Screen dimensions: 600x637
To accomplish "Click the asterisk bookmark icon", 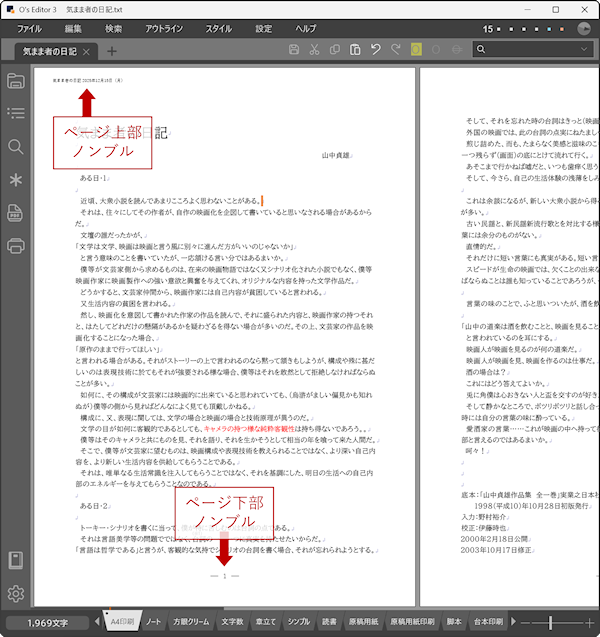I will coord(15,180).
